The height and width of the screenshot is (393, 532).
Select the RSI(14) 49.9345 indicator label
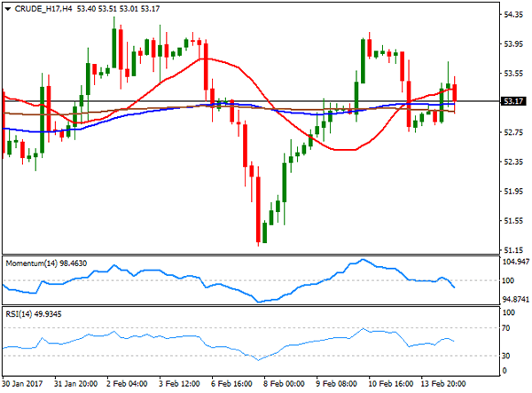click(x=34, y=314)
